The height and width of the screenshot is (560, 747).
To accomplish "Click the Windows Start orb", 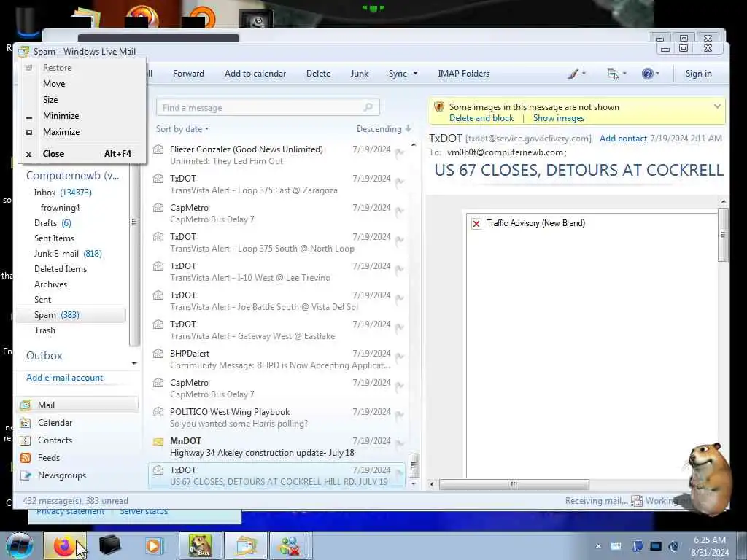I will click(x=20, y=545).
